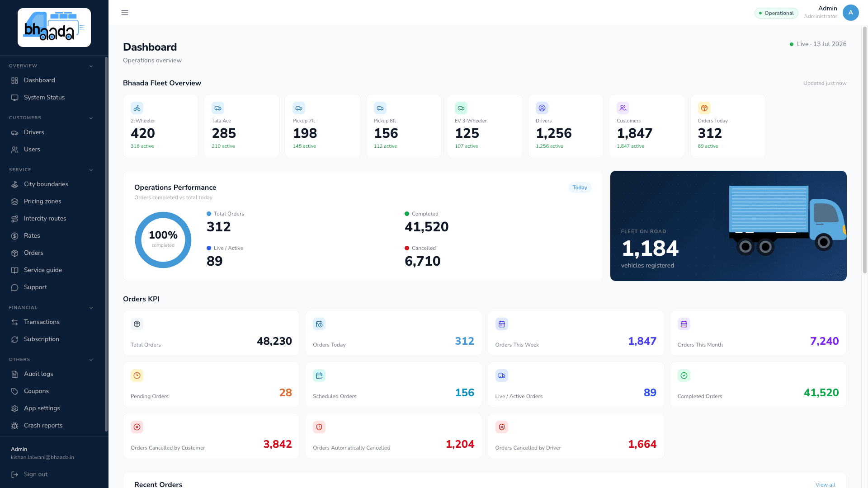The height and width of the screenshot is (488, 868).
Task: Collapse the Others sidebar section
Action: pos(91,360)
